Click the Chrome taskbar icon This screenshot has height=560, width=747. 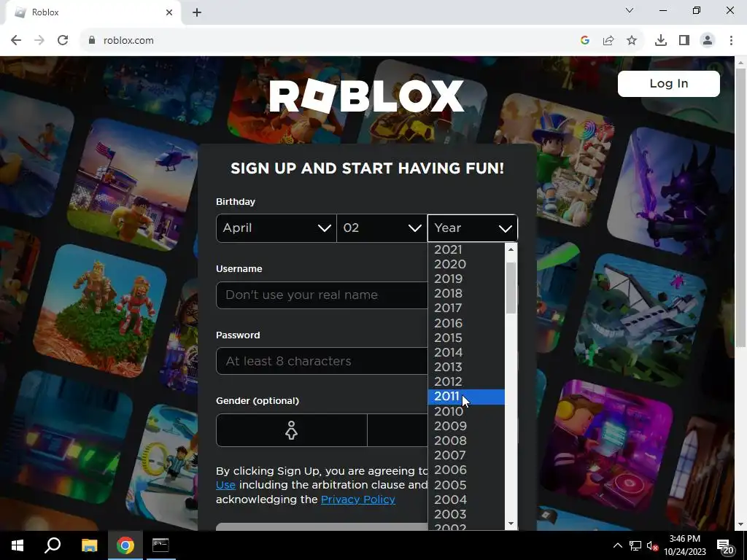tap(125, 545)
